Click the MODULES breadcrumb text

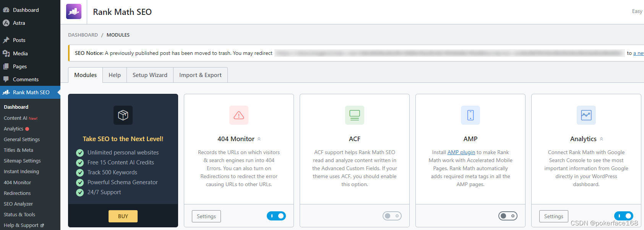[x=118, y=35]
